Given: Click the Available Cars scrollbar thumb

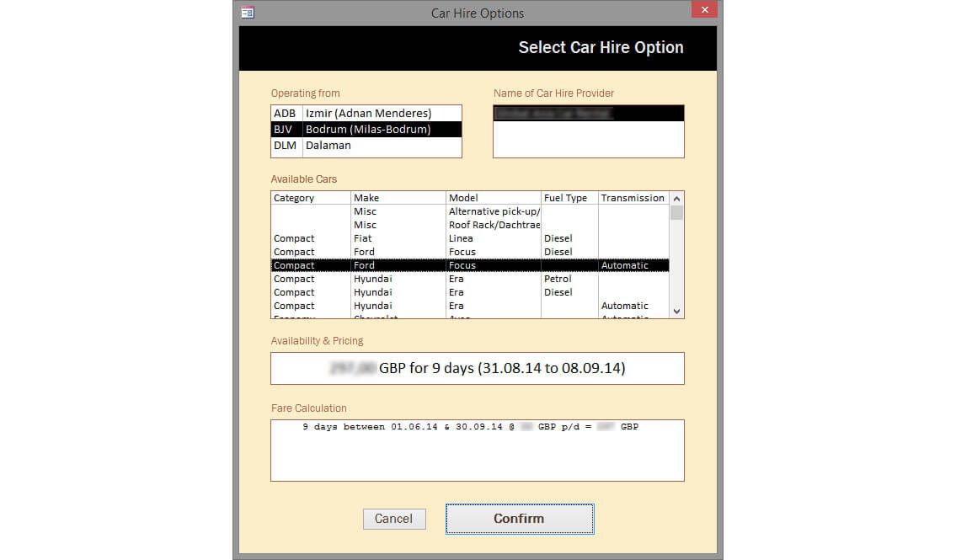Looking at the screenshot, I should click(x=676, y=212).
